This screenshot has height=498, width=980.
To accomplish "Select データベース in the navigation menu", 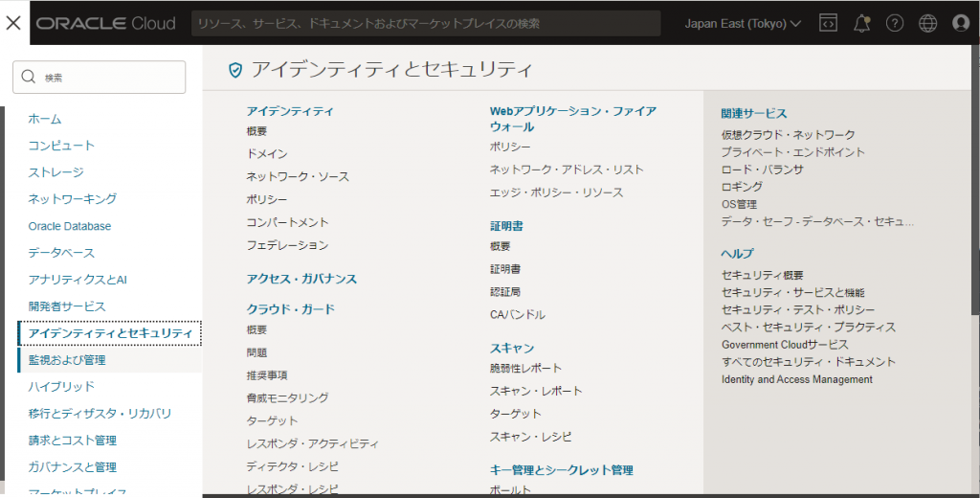I will (x=61, y=253).
